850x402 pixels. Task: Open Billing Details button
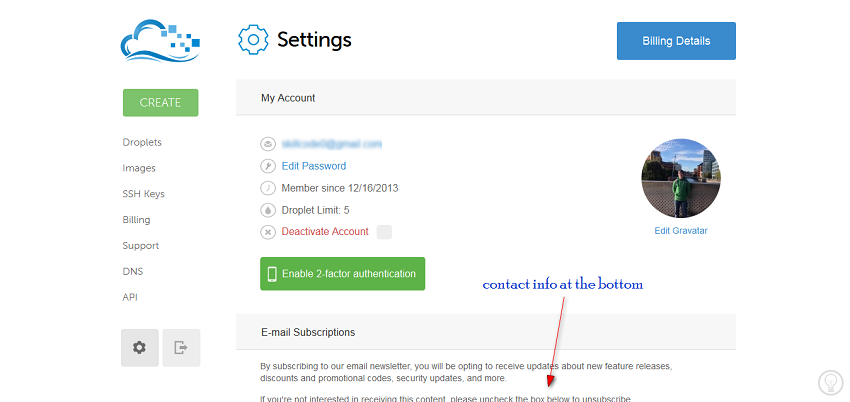[676, 41]
